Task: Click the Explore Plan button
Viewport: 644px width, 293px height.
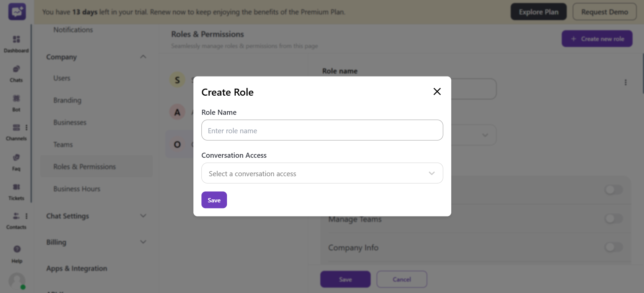Action: (538, 11)
